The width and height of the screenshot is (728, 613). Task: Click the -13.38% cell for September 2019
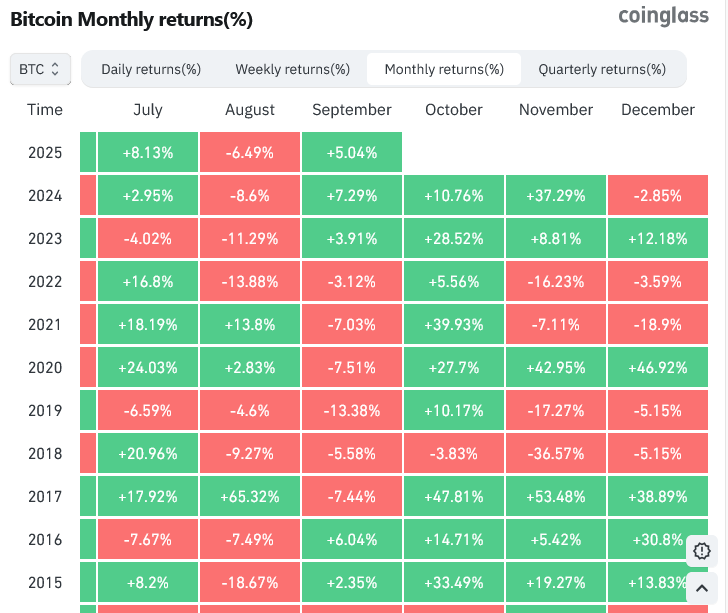[x=352, y=411]
